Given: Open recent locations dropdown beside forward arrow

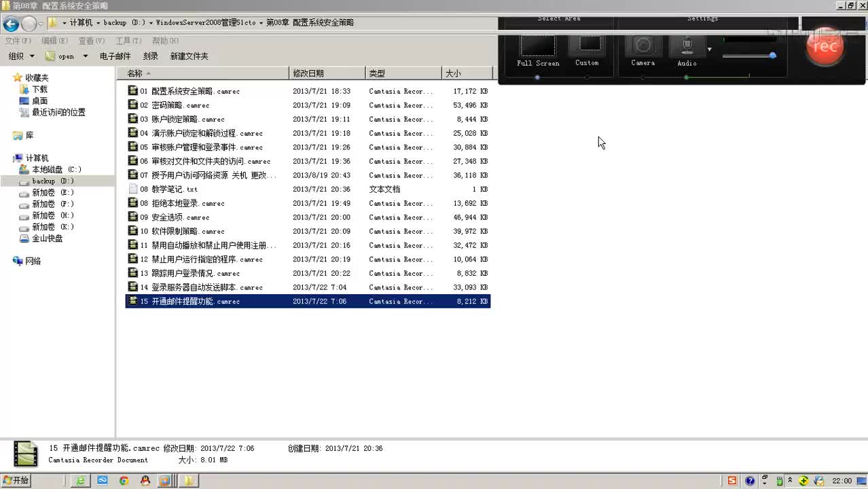Looking at the screenshot, I should [41, 24].
